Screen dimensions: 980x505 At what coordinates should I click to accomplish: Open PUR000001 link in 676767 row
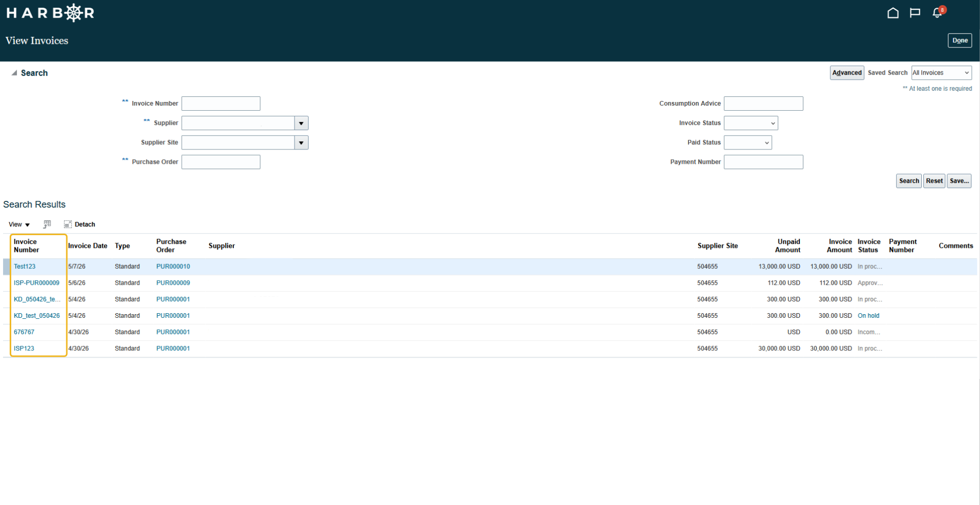[173, 332]
